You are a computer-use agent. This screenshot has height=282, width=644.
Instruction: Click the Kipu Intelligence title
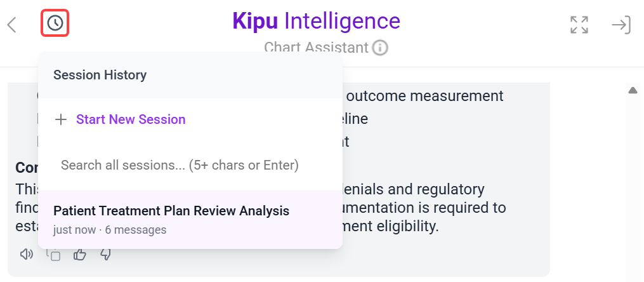(x=316, y=21)
